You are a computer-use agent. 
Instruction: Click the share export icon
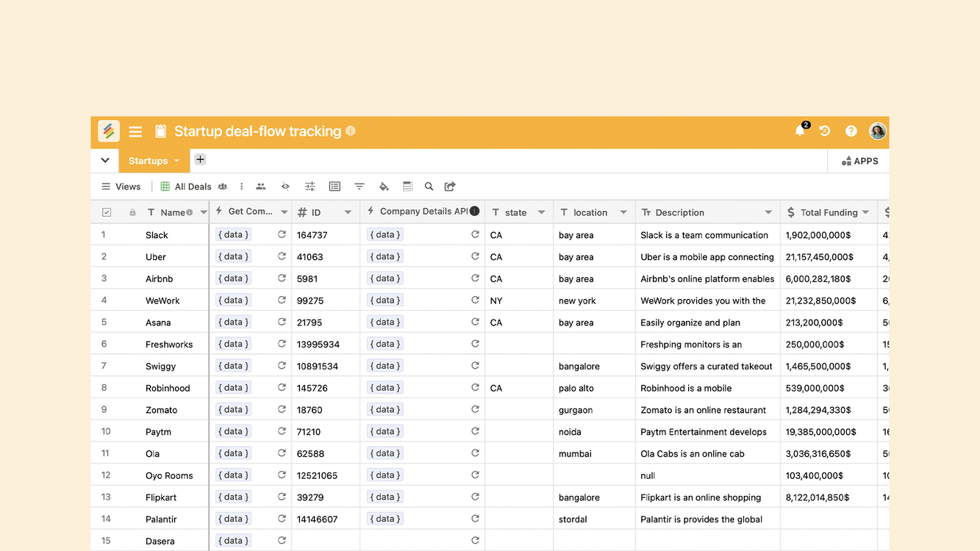click(x=451, y=187)
